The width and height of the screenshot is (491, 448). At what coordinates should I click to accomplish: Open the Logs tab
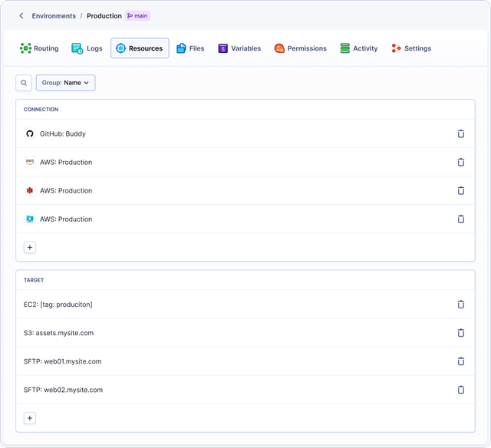click(87, 48)
